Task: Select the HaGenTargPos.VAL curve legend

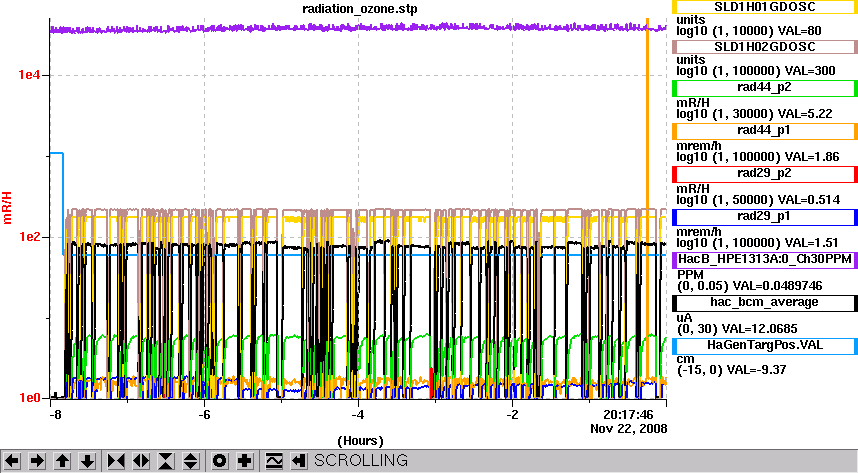Action: [764, 345]
